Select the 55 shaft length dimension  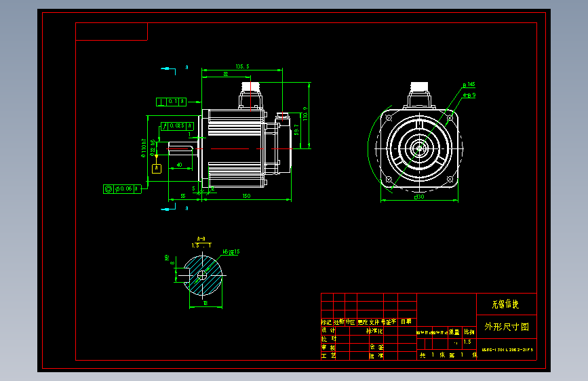[x=183, y=196]
